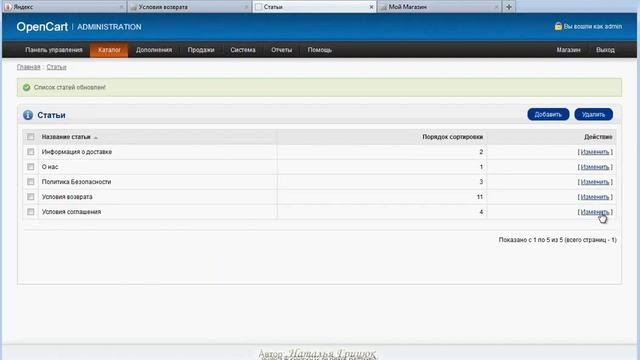Click the Список статей обновлен message
The height and width of the screenshot is (360, 640).
tap(69, 87)
